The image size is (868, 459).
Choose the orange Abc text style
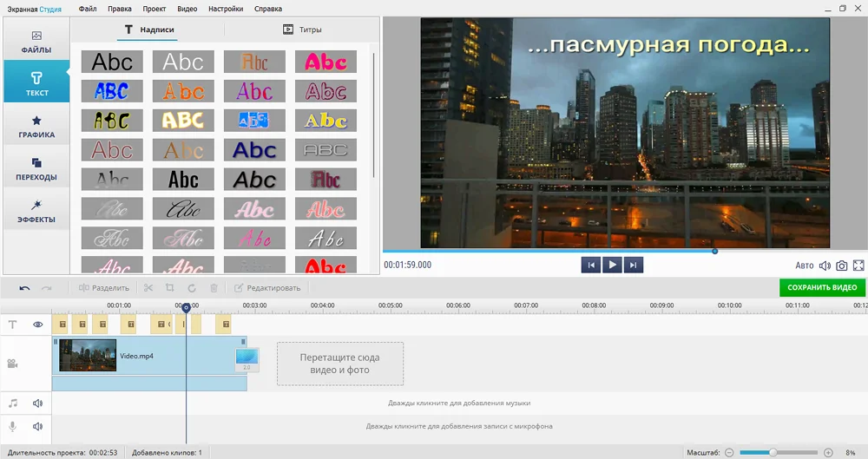[183, 91]
